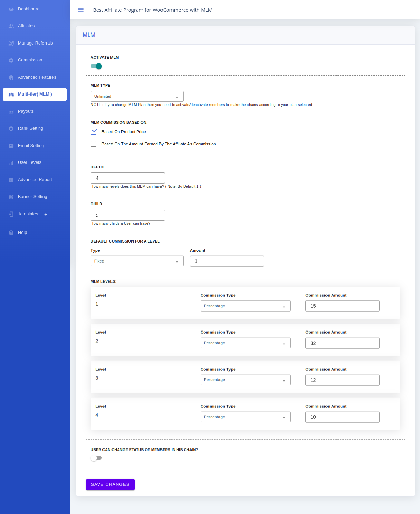
Task: Click the Commission gear icon
Action: point(11,60)
